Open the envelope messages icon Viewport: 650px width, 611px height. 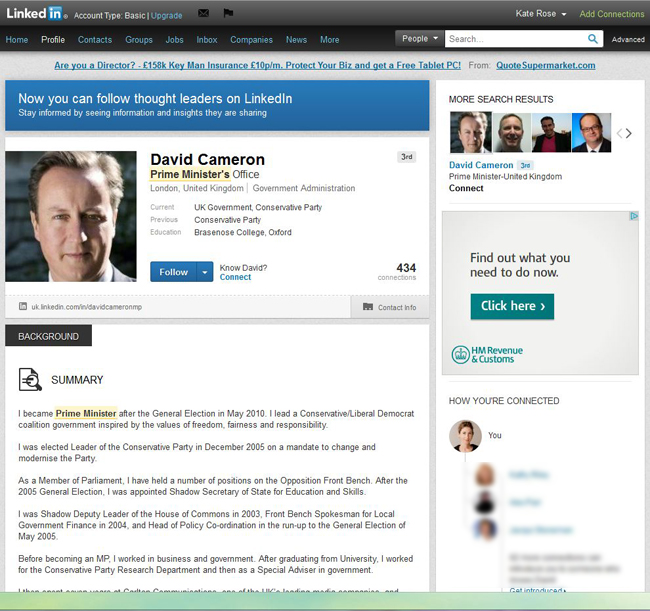coord(204,14)
